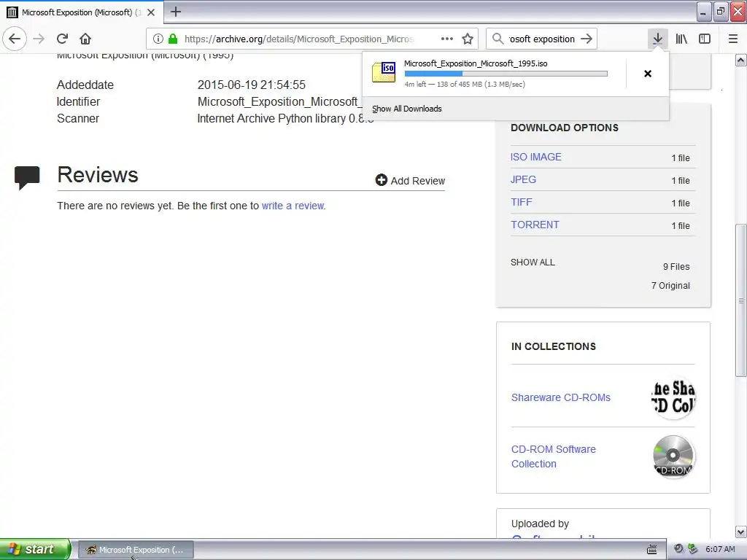Viewport: 747px width, 560px height.
Task: Cancel the ISO download in progress
Action: [648, 74]
